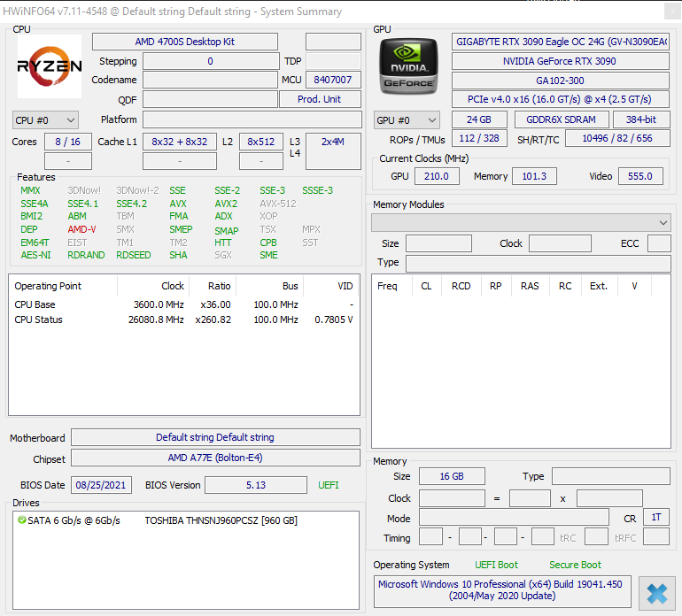Click the ROPs / TMUs value 112 / 328
Image resolution: width=682 pixels, height=616 pixels.
(x=479, y=138)
